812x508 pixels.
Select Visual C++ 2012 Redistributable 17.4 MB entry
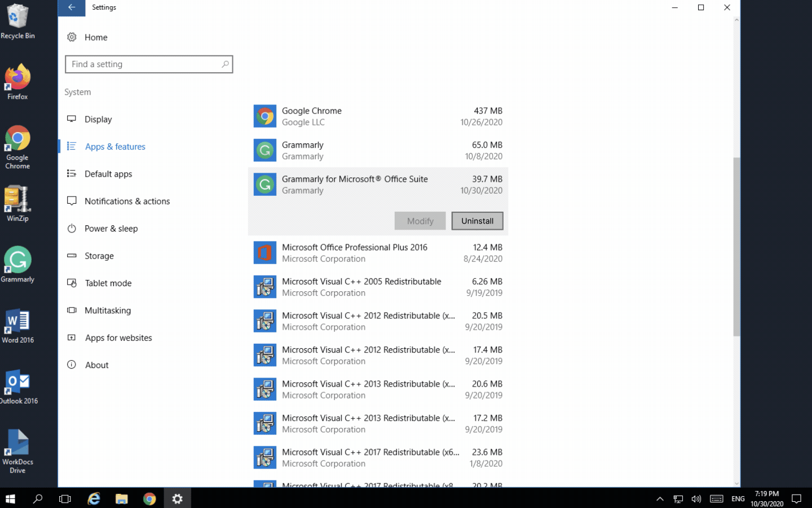pyautogui.click(x=378, y=355)
